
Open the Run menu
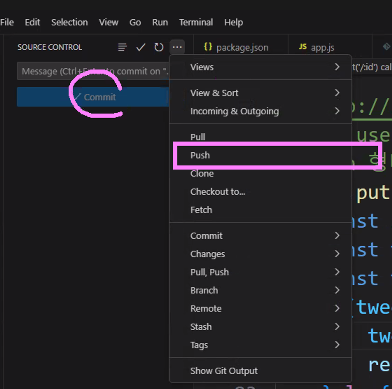pos(160,22)
